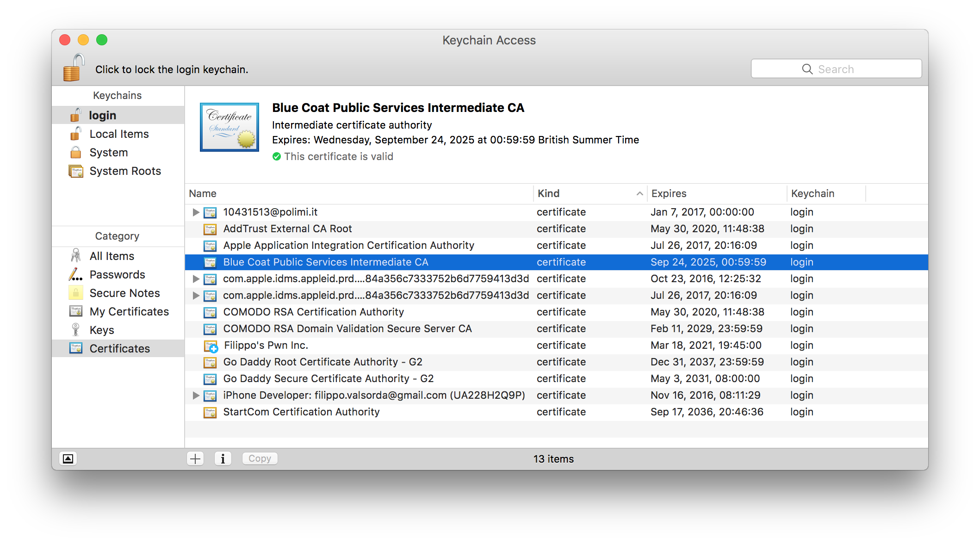Select the All Items category
Viewport: 980px width, 544px height.
[112, 256]
